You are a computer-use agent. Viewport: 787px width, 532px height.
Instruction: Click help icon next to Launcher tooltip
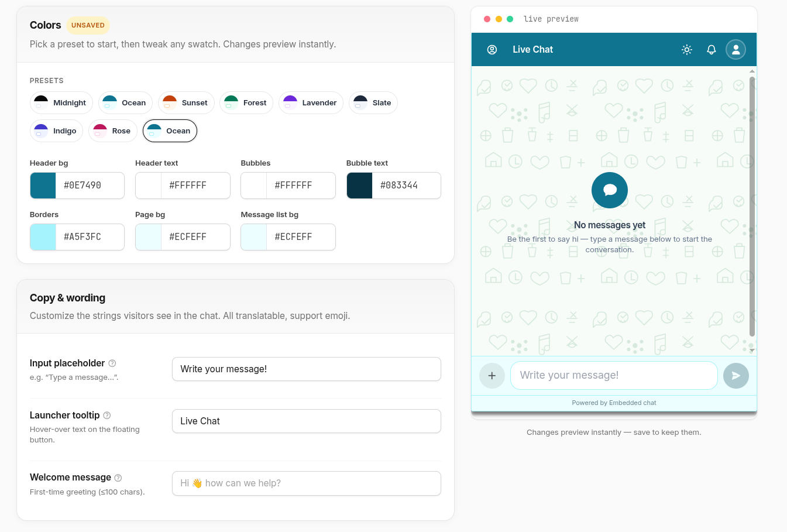pos(107,416)
